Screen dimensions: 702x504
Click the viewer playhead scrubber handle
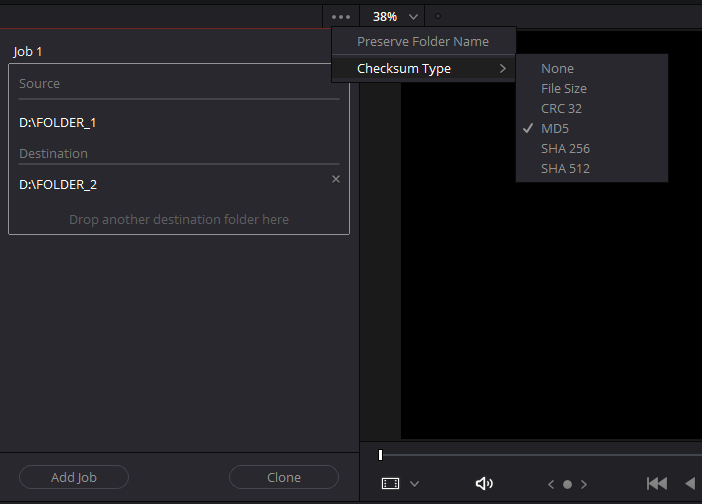(x=380, y=455)
